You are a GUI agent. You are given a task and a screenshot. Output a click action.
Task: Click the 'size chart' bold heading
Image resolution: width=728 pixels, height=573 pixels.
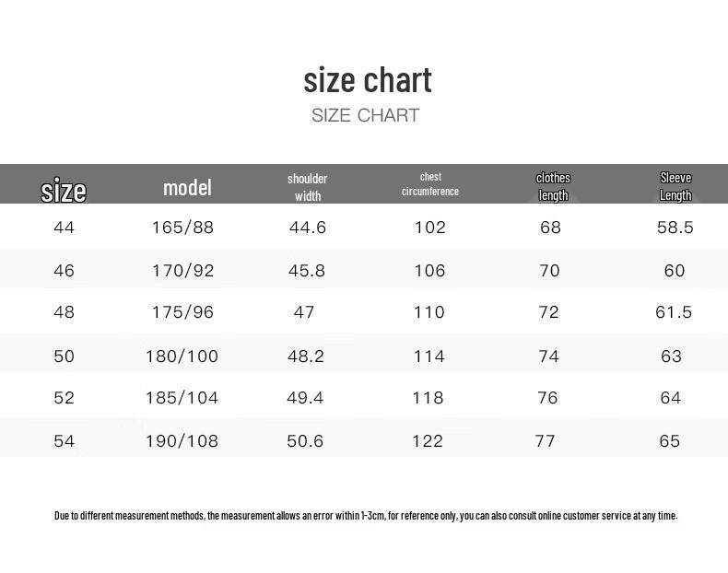(368, 80)
